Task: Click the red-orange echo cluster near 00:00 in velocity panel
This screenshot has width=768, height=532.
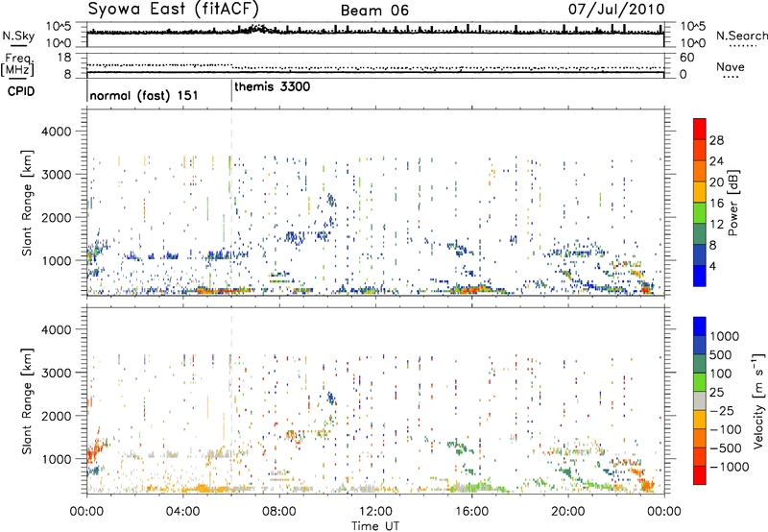Action: 95,447
